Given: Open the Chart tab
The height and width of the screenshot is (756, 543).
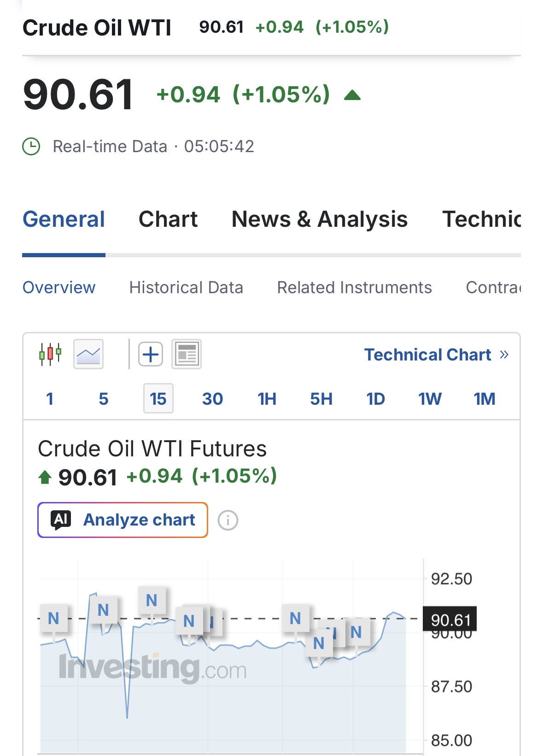Looking at the screenshot, I should click(168, 219).
